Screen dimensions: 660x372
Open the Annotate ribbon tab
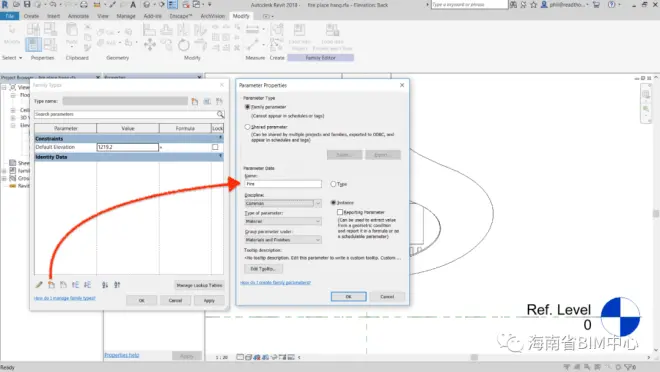pos(78,16)
